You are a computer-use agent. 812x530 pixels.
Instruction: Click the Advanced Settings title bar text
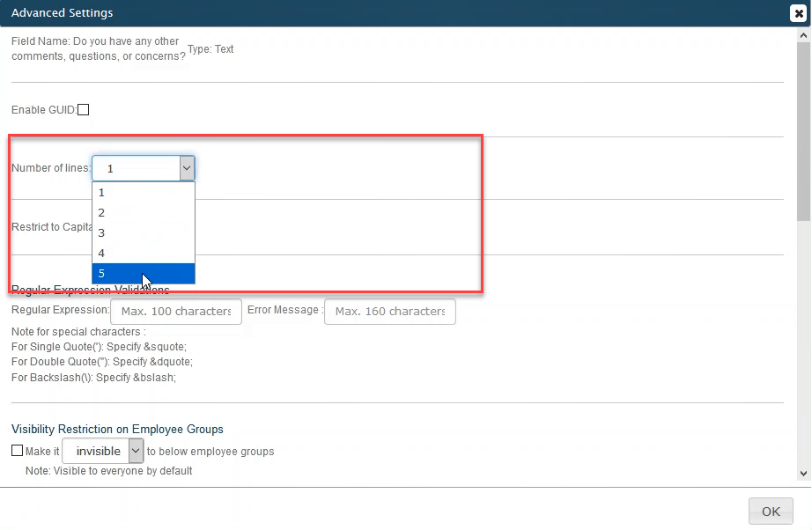[62, 13]
